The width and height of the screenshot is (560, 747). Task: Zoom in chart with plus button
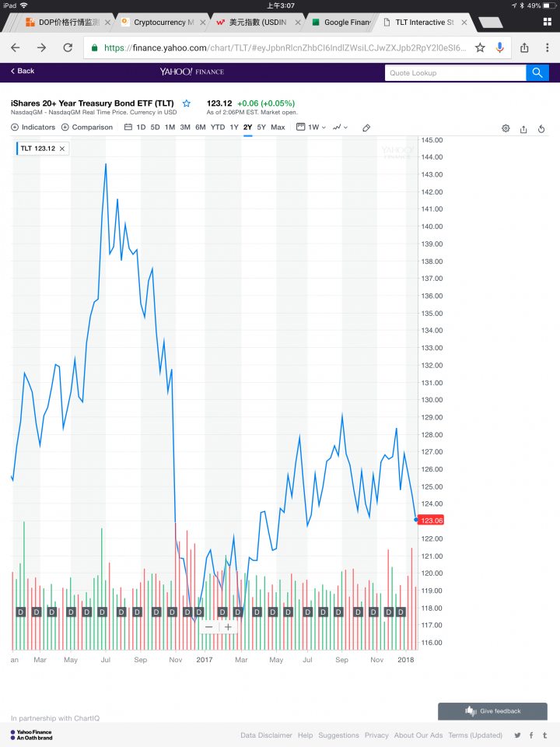[228, 627]
